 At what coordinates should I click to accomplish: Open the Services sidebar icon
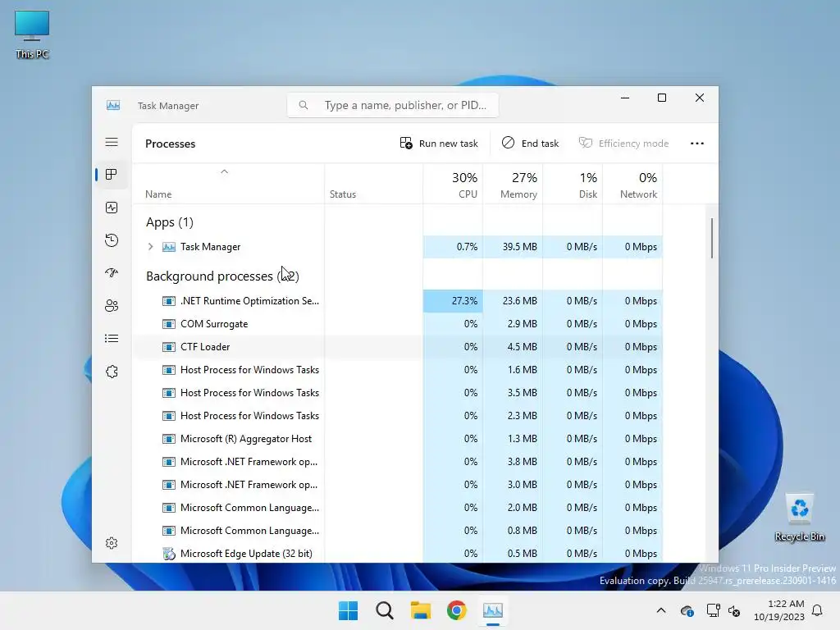(x=112, y=372)
